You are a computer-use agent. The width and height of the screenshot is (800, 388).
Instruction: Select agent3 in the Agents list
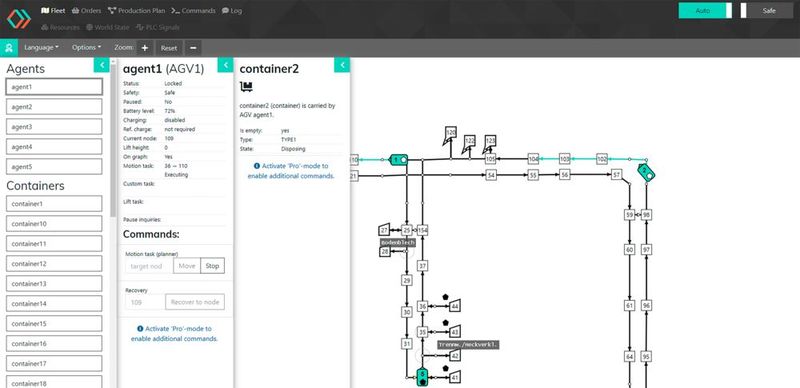coord(54,127)
